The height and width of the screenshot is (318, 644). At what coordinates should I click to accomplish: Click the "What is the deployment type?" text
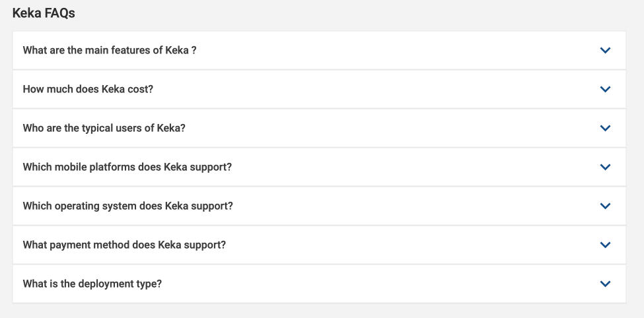click(x=92, y=284)
